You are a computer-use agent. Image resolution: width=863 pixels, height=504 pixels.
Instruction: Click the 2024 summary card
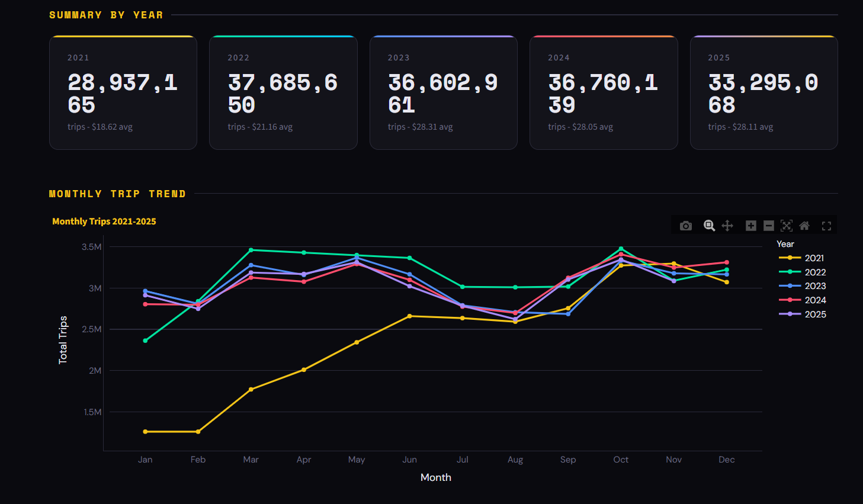coord(604,93)
